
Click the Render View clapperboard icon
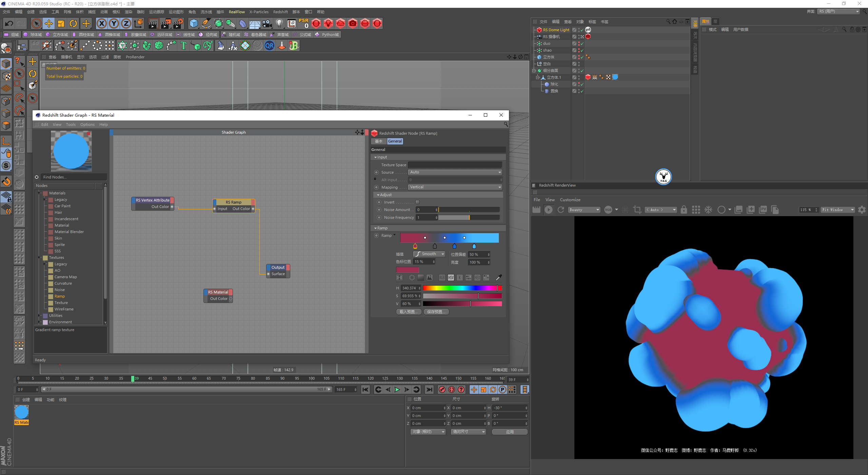tap(153, 23)
